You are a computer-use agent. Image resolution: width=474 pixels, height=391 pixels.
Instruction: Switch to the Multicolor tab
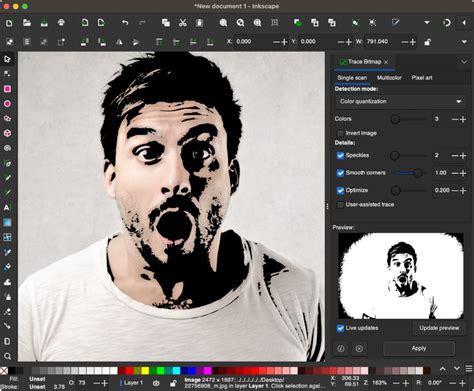coord(389,78)
